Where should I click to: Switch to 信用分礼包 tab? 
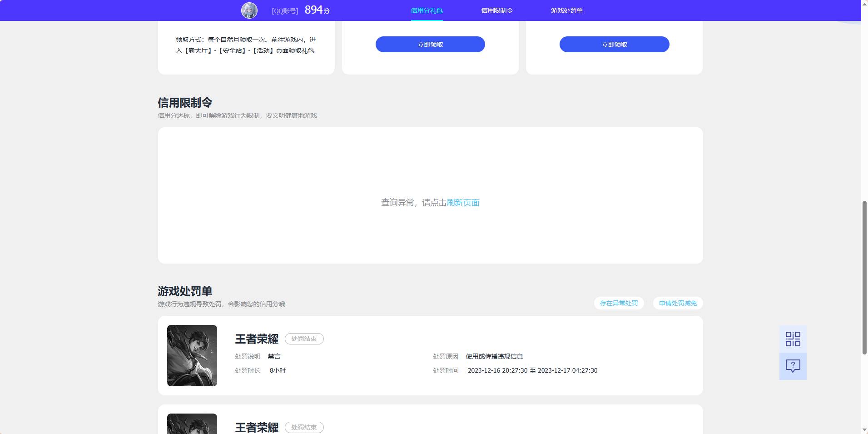[x=427, y=10]
